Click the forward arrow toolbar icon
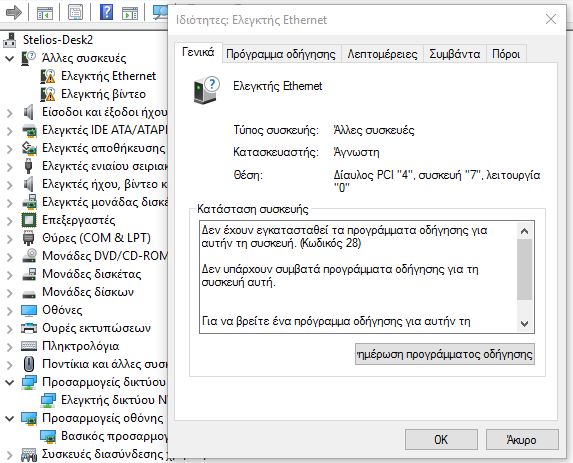Image resolution: width=573 pixels, height=463 pixels. [14, 13]
